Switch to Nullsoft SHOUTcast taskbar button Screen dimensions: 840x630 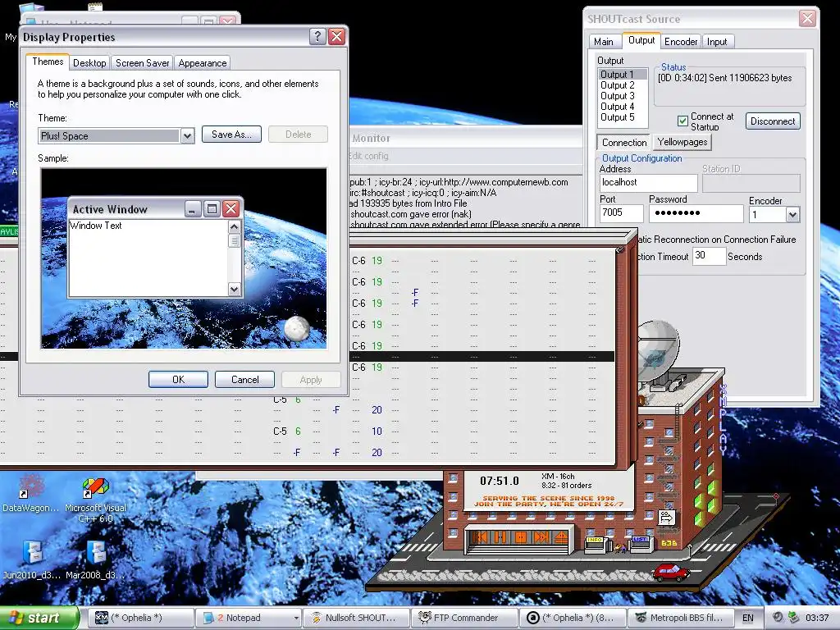pos(356,618)
